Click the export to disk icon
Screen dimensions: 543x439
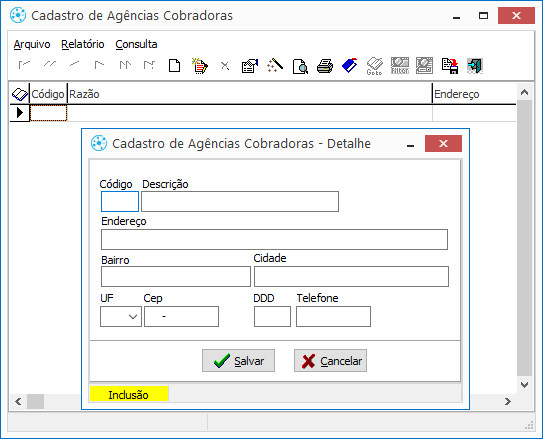click(450, 66)
